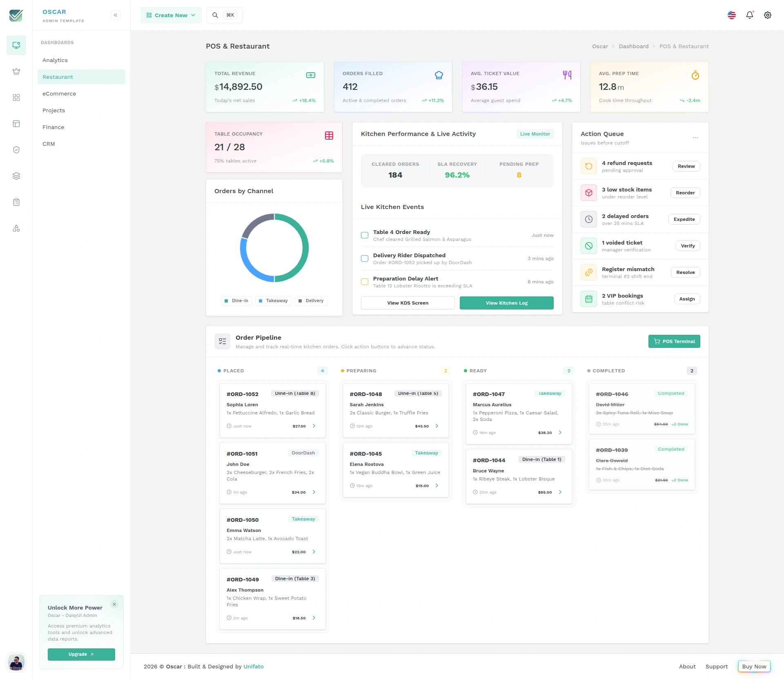784x679 pixels.
Task: Advance order #ORD-1051 with its chevron
Action: click(314, 492)
